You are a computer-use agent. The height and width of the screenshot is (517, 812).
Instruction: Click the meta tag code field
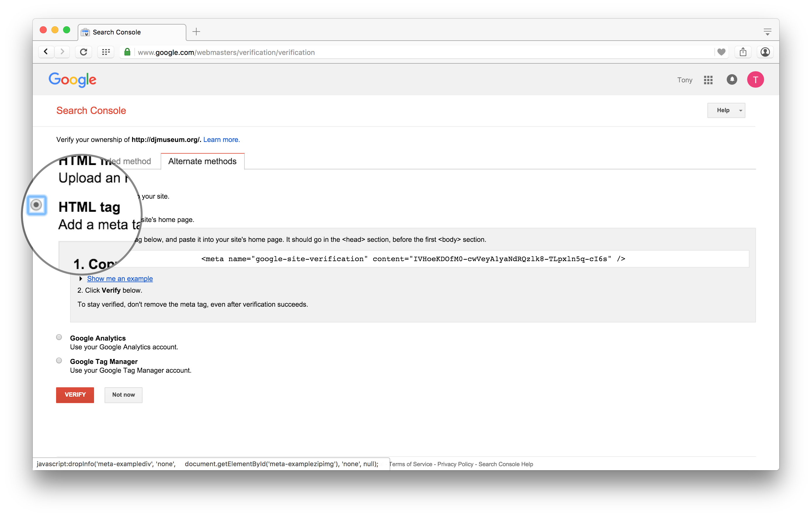tap(413, 259)
